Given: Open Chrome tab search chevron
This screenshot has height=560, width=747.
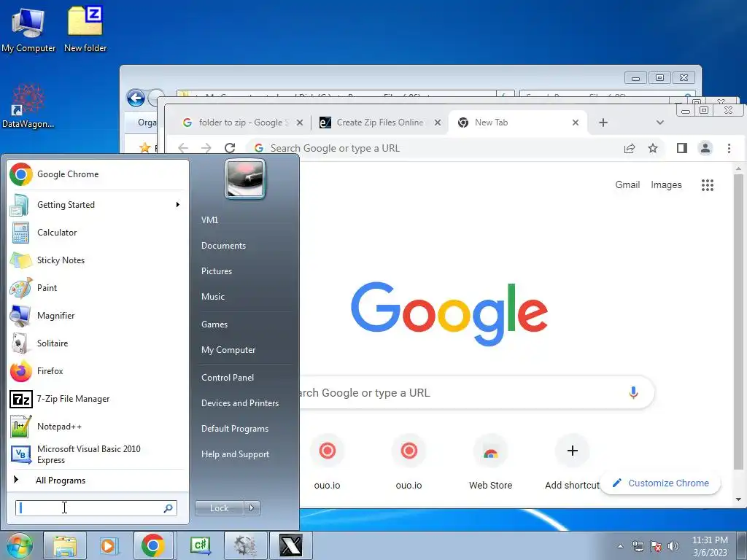Looking at the screenshot, I should [x=659, y=122].
